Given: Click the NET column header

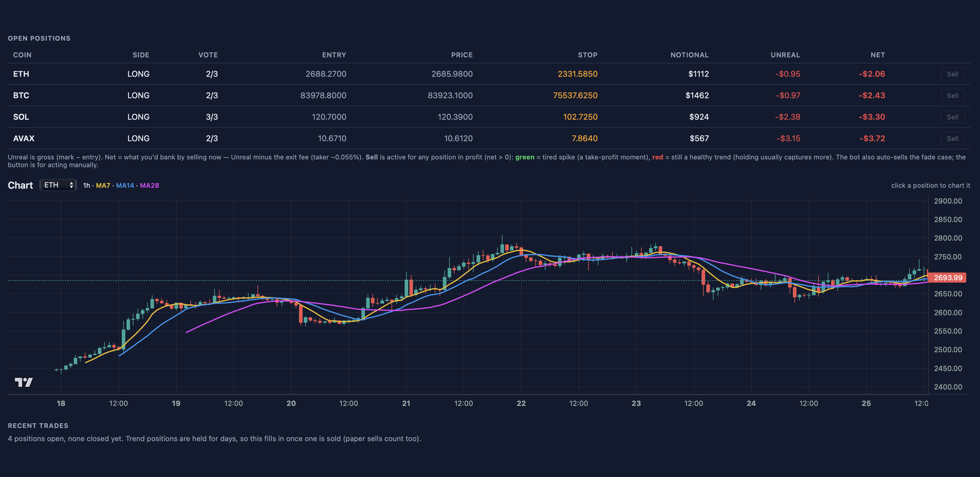Looking at the screenshot, I should (x=878, y=55).
